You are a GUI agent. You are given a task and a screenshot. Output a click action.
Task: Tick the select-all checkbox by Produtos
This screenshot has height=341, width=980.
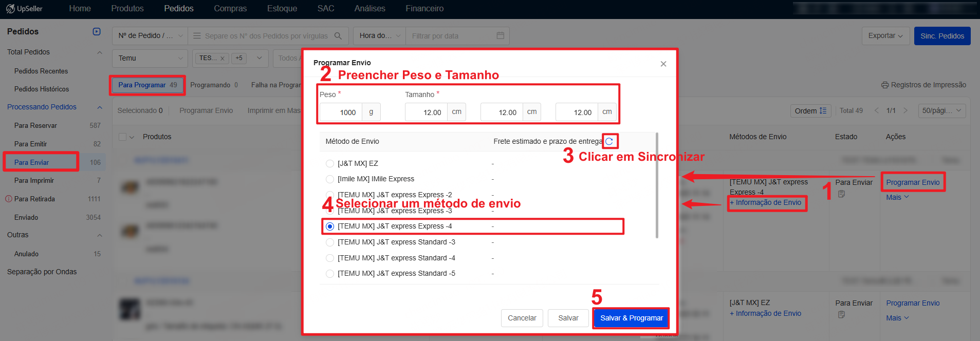[122, 137]
